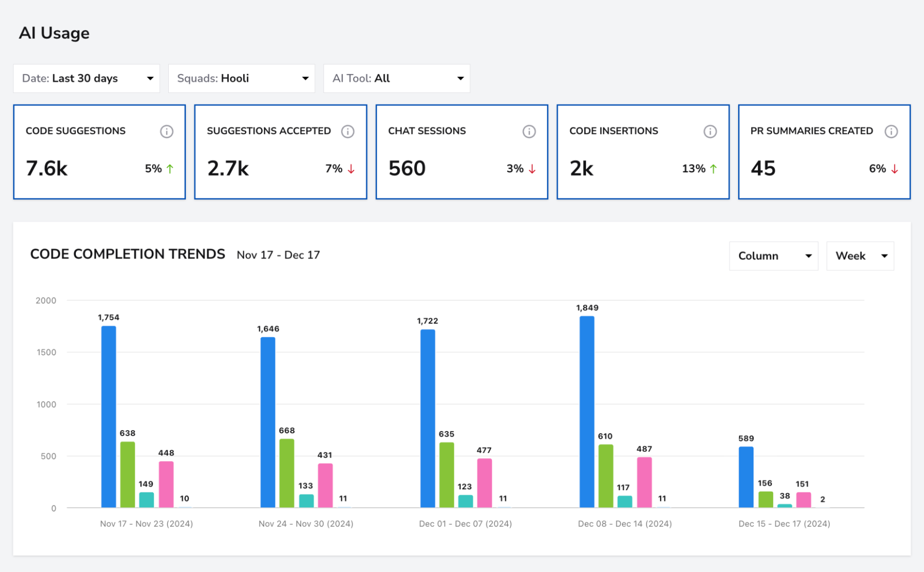924x572 pixels.
Task: Select the Suggestions Accepted card
Action: point(281,152)
